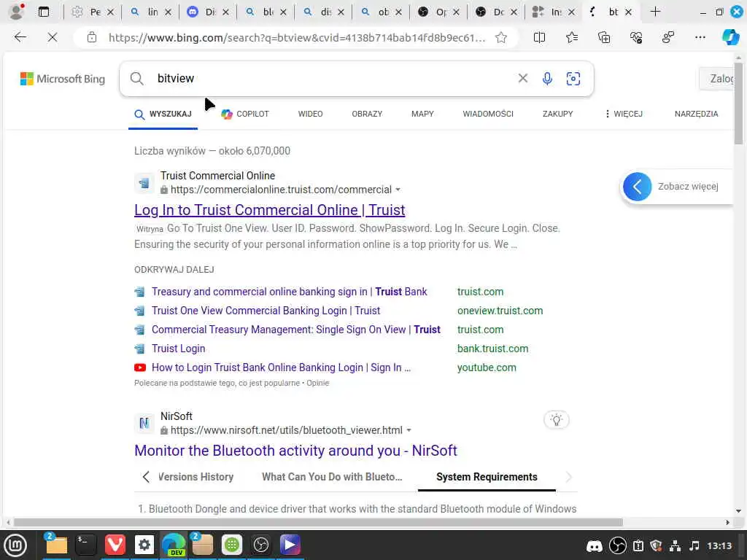Click the taskbar clock showing 13:13
This screenshot has height=560, width=747.
click(719, 545)
